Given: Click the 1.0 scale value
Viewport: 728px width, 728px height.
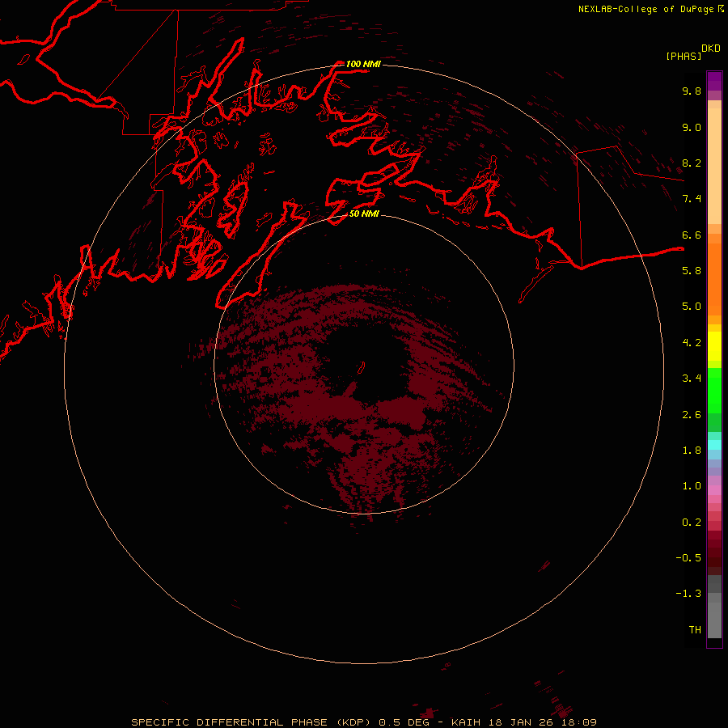Looking at the screenshot, I should 692,486.
